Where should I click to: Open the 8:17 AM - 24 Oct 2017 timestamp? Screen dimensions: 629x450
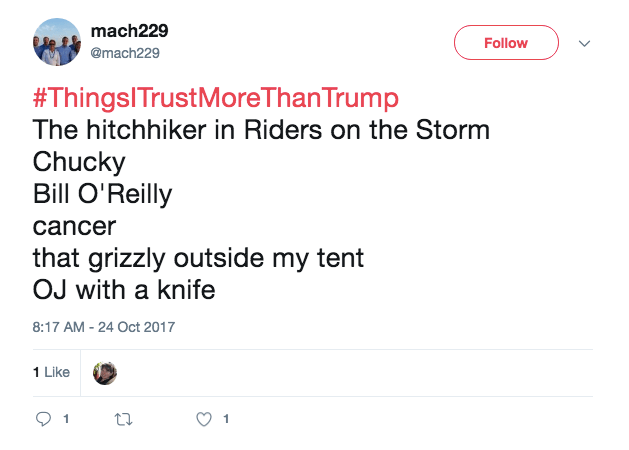click(x=104, y=327)
